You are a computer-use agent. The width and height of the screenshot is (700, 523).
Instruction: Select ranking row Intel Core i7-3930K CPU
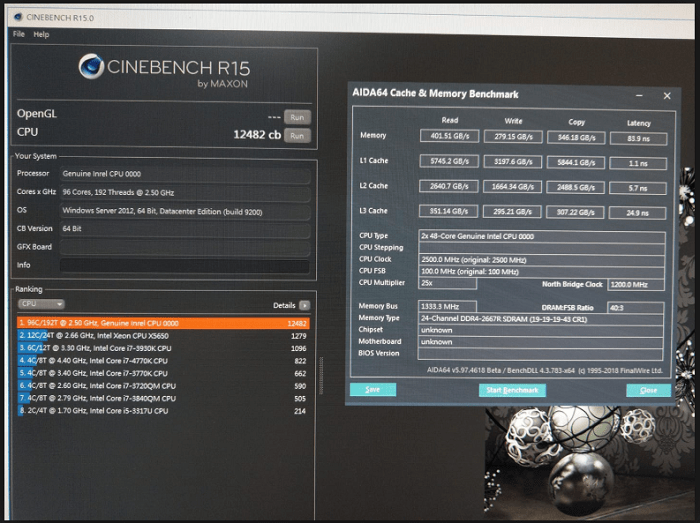[x=163, y=348]
